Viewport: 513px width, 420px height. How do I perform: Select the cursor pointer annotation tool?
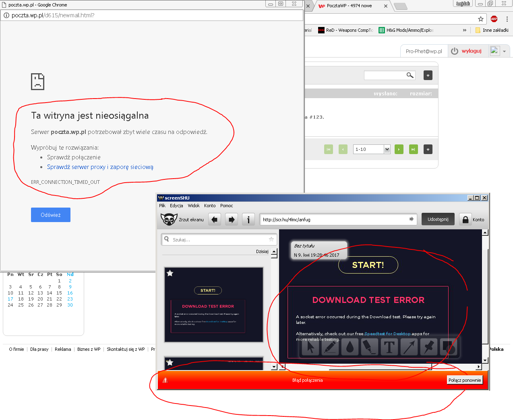pos(310,347)
